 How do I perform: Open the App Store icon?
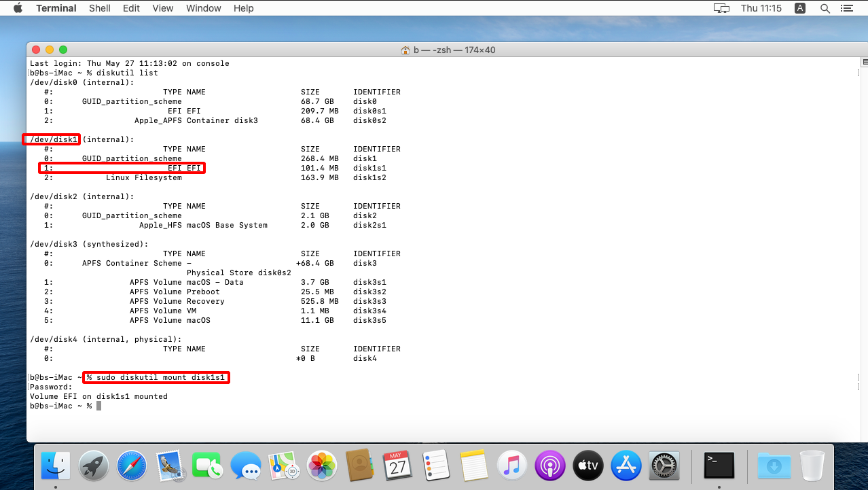626,466
